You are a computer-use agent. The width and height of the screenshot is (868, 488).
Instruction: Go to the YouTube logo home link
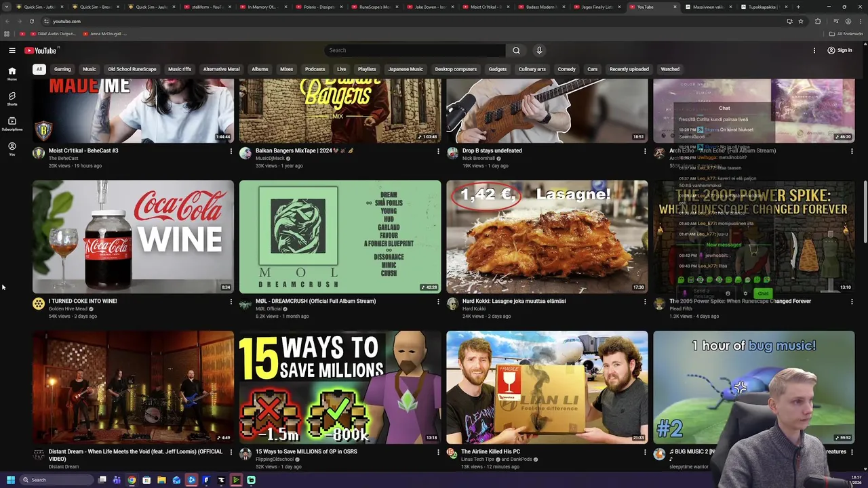tap(42, 50)
